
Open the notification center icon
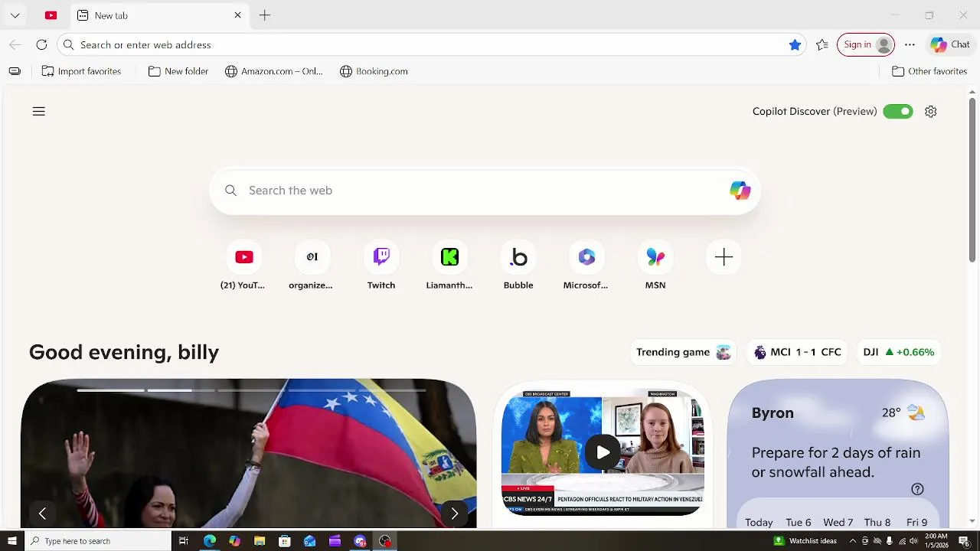tap(965, 541)
